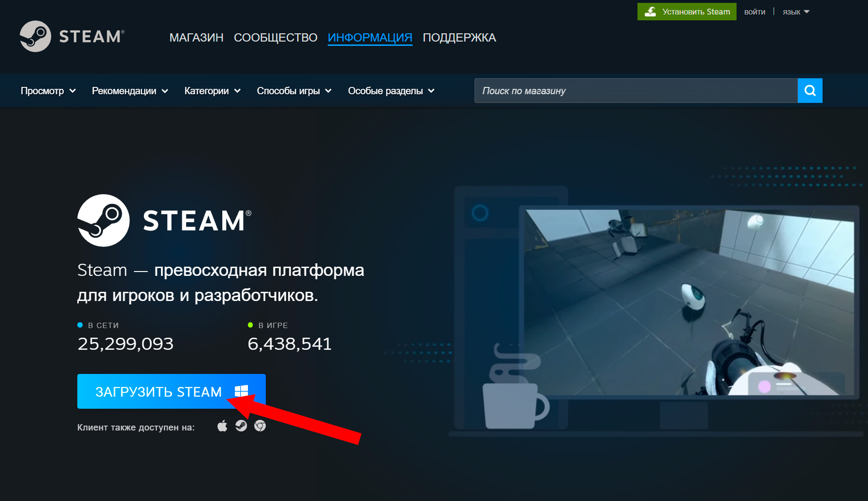
Task: Expand the Просмотр dropdown
Action: 48,91
